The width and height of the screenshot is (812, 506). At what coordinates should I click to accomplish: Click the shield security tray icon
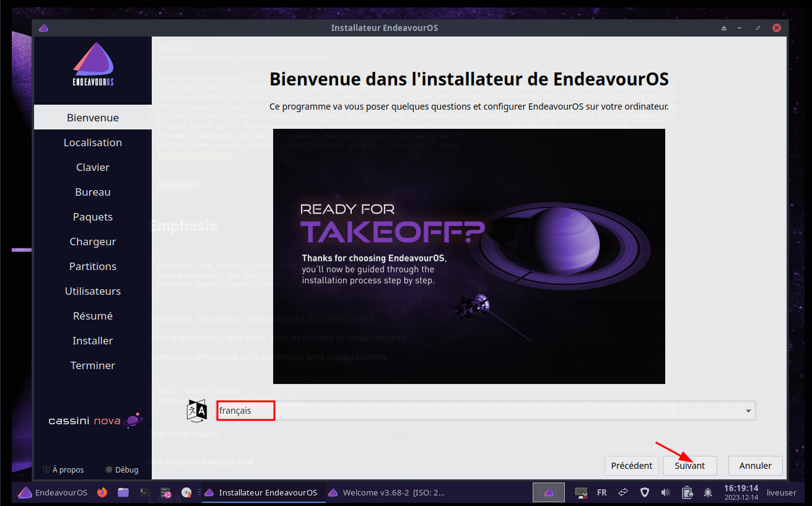point(644,493)
